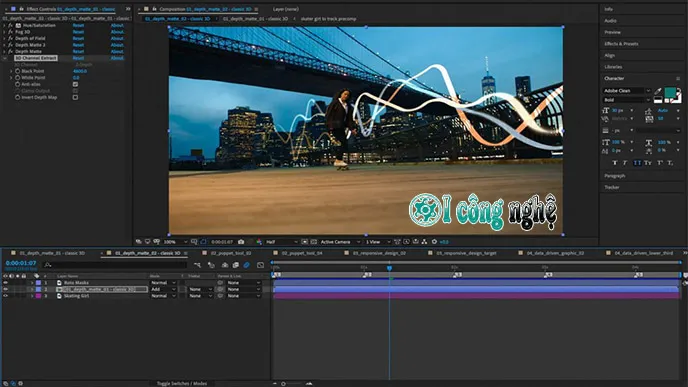This screenshot has height=387, width=688.
Task: Select the eyedropper in Character panel
Action: (x=658, y=91)
